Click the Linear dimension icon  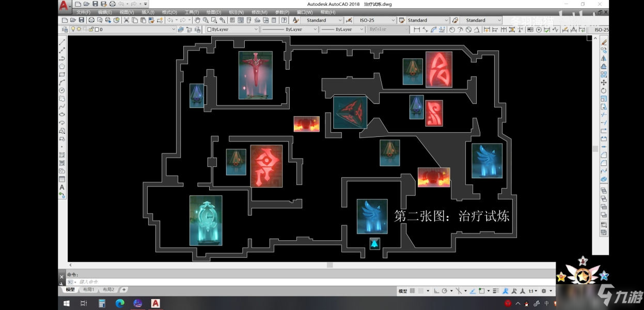(x=417, y=29)
